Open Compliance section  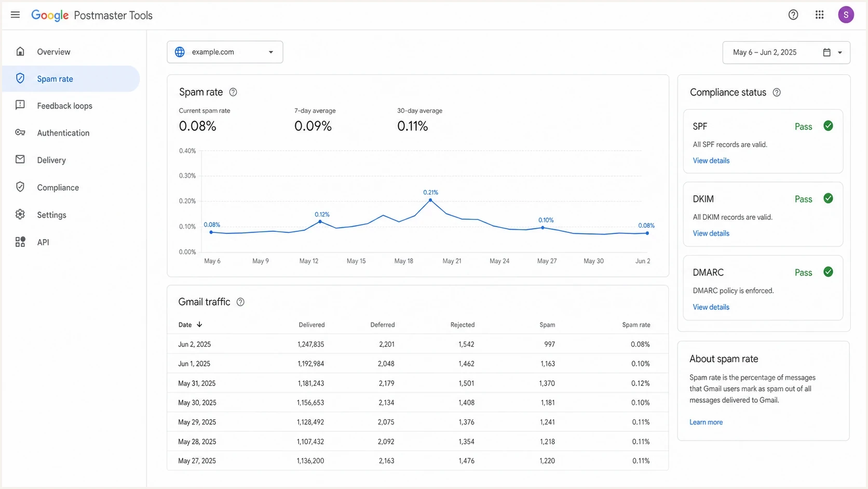click(x=71, y=188)
